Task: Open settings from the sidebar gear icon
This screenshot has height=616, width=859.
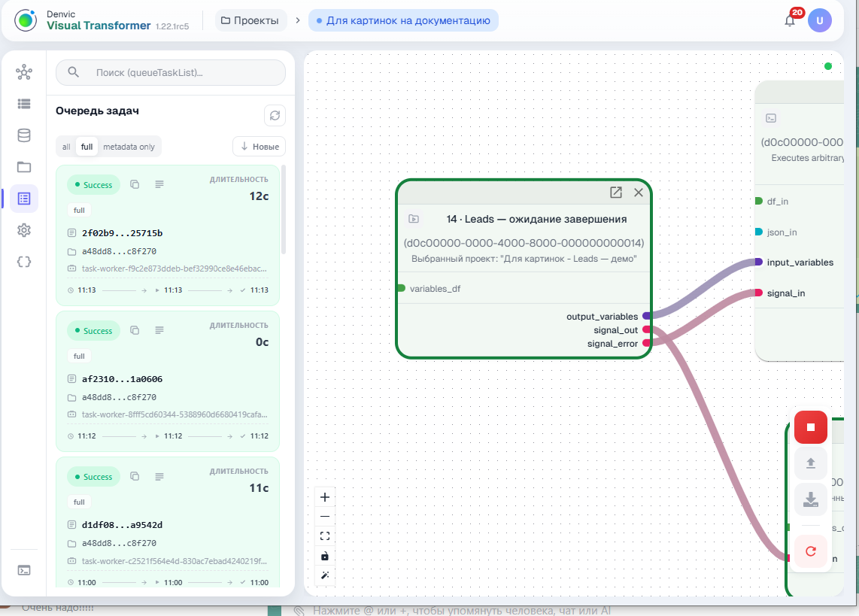Action: 24,230
